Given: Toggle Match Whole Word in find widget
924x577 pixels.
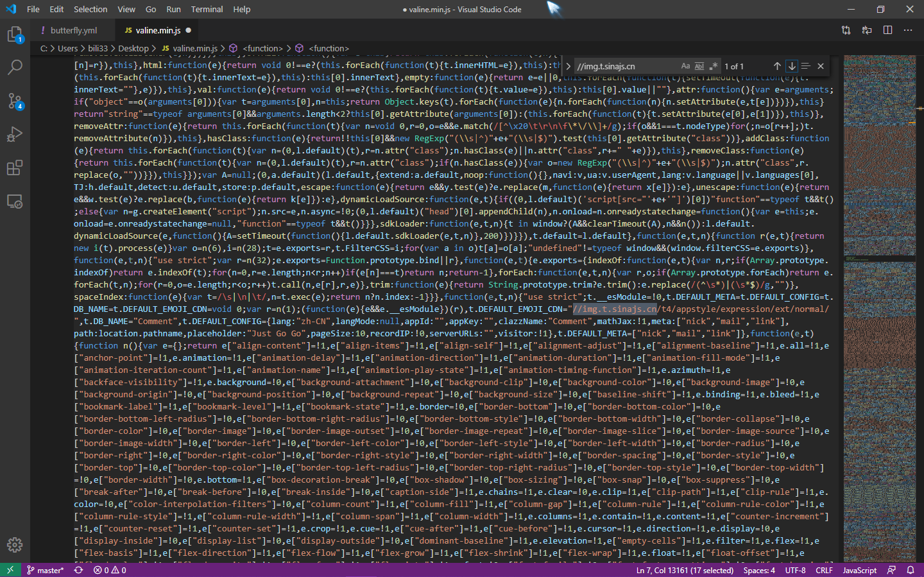Looking at the screenshot, I should [699, 66].
